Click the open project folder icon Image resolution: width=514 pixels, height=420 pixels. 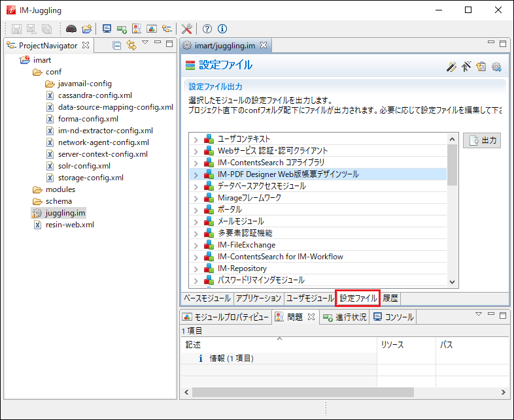(87, 29)
